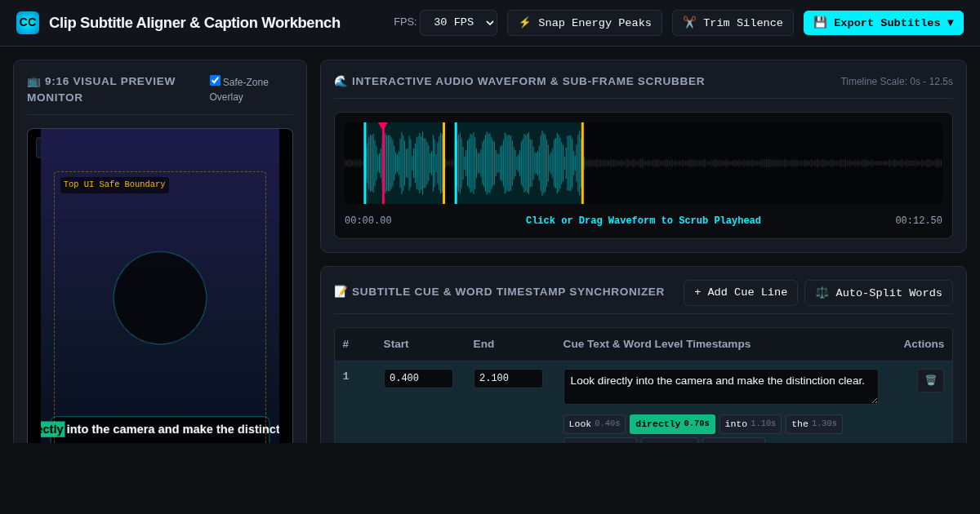This screenshot has height=514, width=980.
Task: Click cue row number 1
Action: click(x=346, y=377)
